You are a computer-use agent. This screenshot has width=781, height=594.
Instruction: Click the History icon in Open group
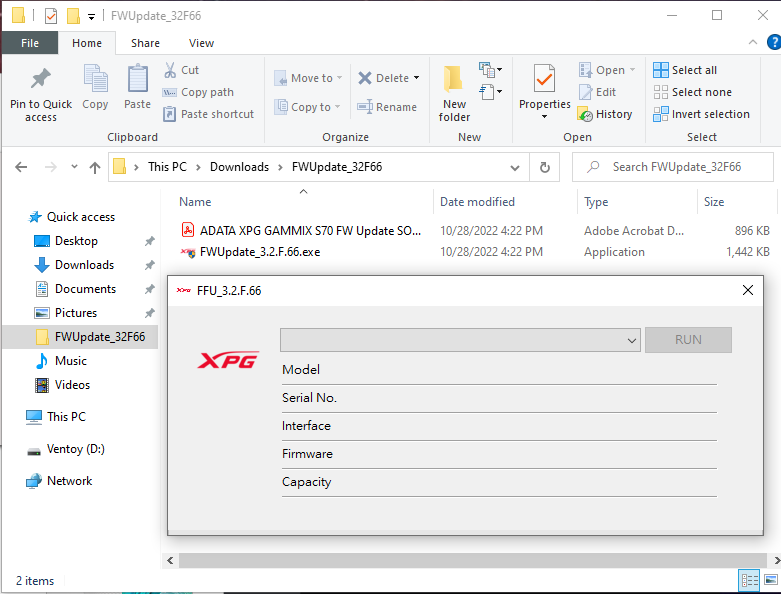click(x=586, y=114)
